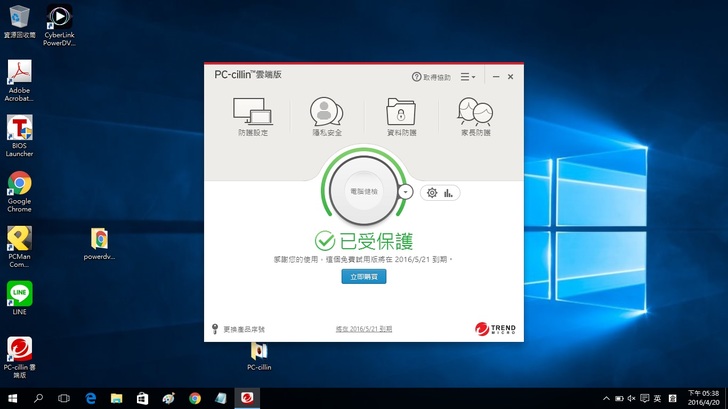Select the LINE desktop shortcut
The width and height of the screenshot is (728, 409).
[x=19, y=297]
